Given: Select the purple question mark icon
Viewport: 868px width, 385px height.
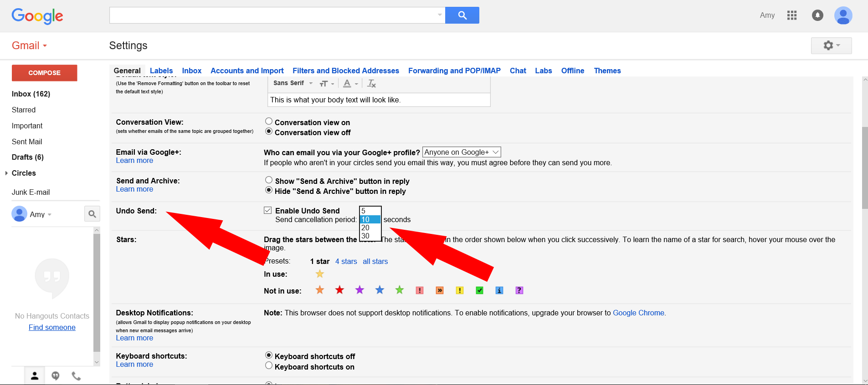Looking at the screenshot, I should pyautogui.click(x=519, y=290).
